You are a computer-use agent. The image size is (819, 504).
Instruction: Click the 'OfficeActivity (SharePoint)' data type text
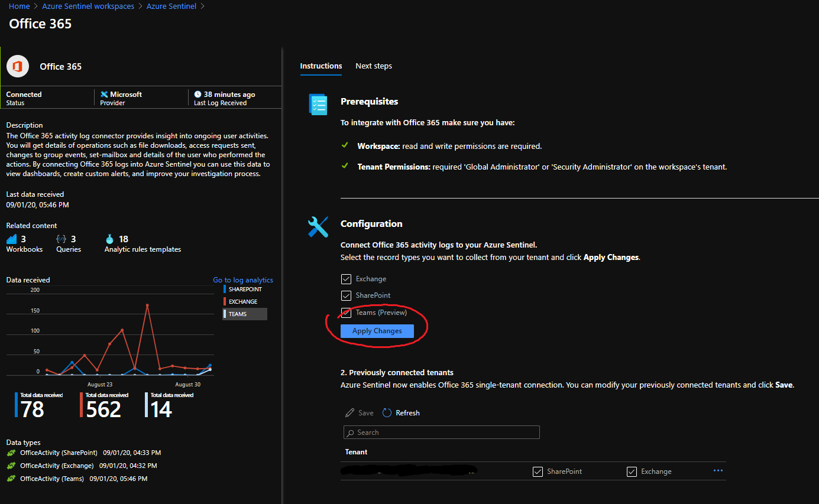point(59,453)
